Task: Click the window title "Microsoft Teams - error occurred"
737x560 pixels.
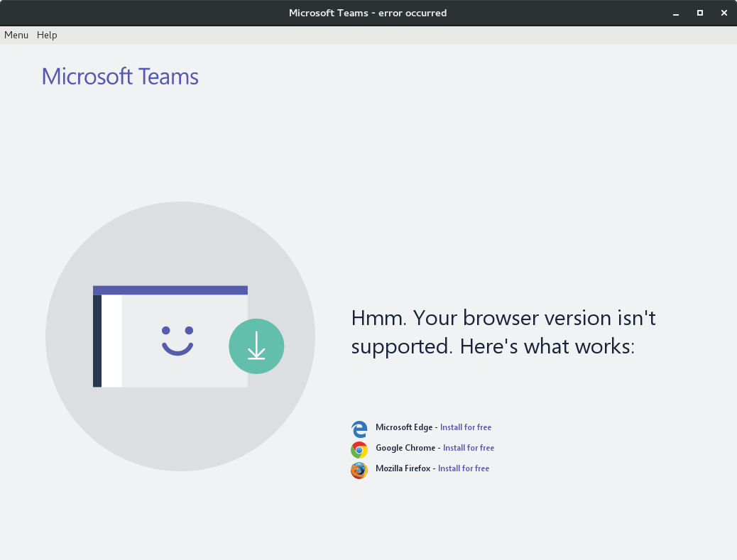Action: (x=368, y=13)
